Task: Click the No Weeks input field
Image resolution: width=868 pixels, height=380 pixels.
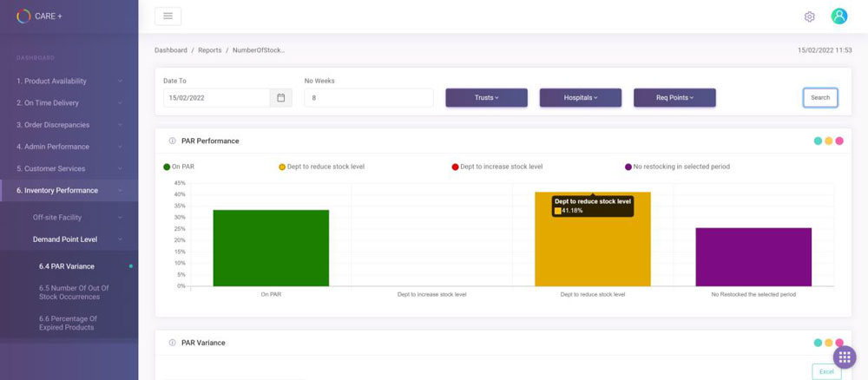Action: click(x=369, y=98)
